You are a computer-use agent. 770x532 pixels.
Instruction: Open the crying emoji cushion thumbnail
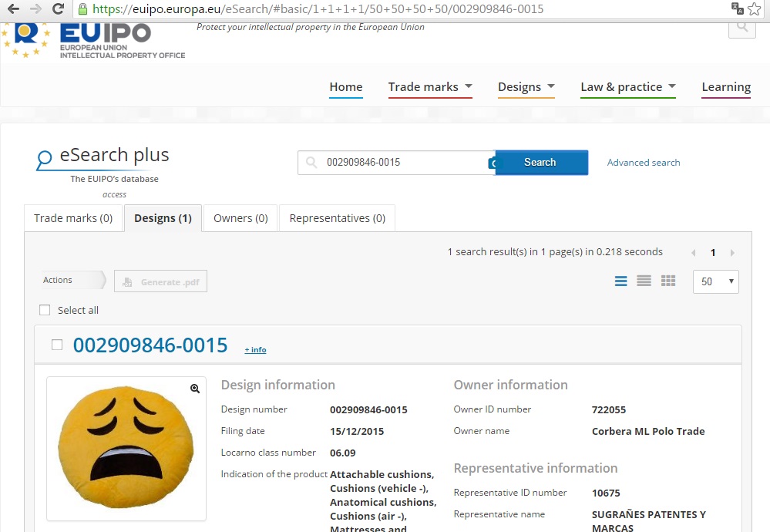(126, 449)
